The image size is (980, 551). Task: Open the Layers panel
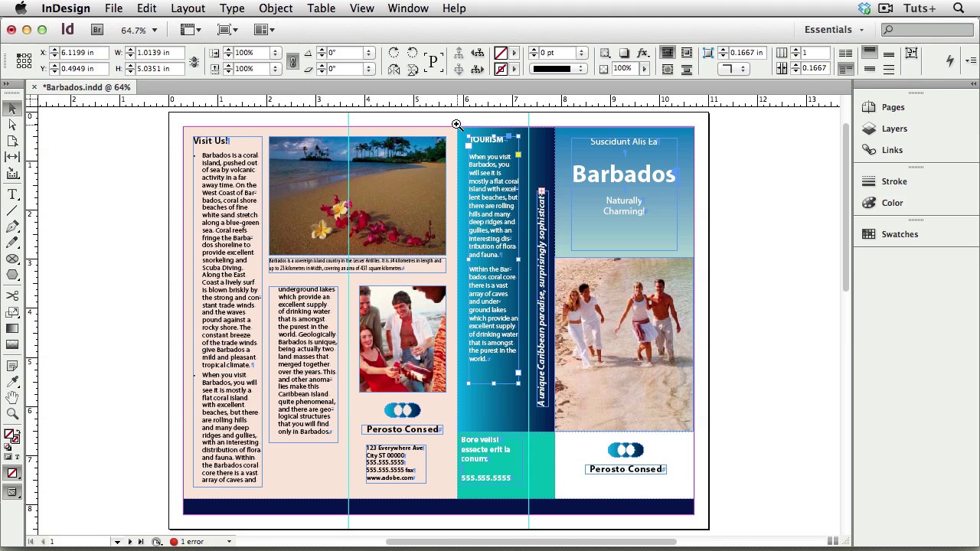click(893, 129)
